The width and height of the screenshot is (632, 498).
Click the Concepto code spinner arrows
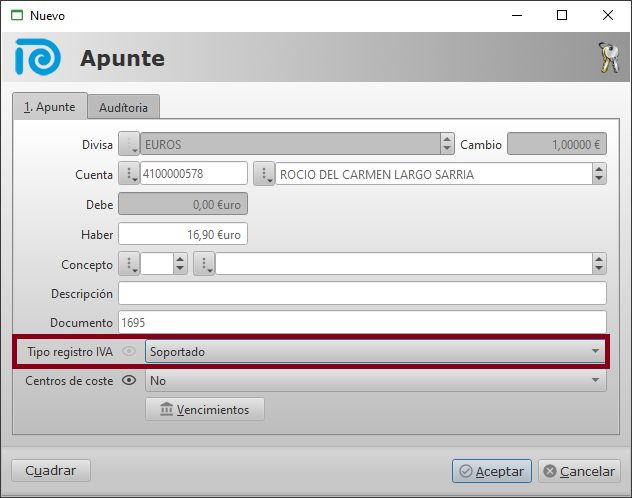(x=180, y=264)
